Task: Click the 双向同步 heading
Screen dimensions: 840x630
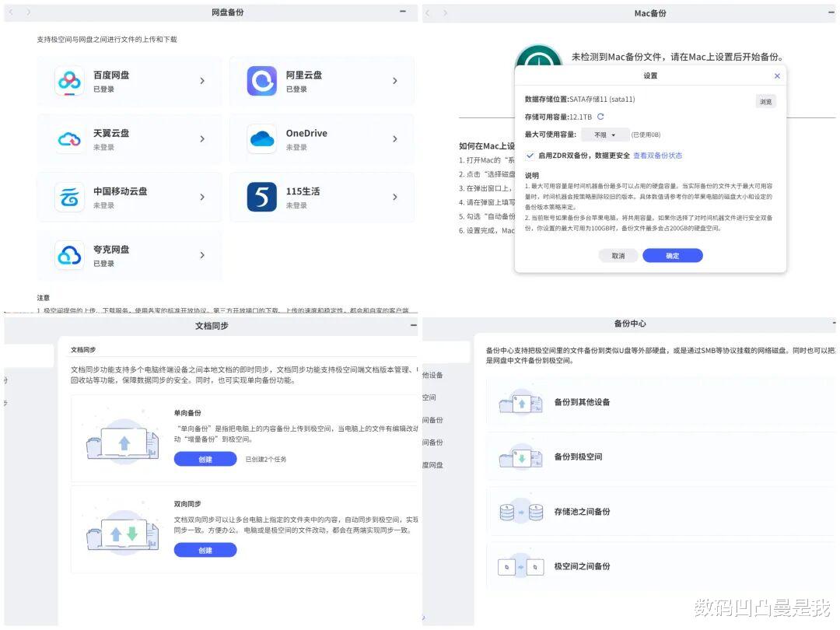Action: coord(187,504)
